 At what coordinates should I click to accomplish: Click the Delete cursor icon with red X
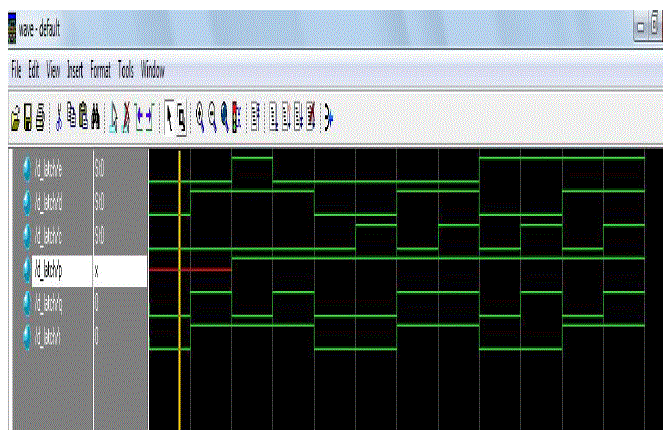tap(129, 118)
